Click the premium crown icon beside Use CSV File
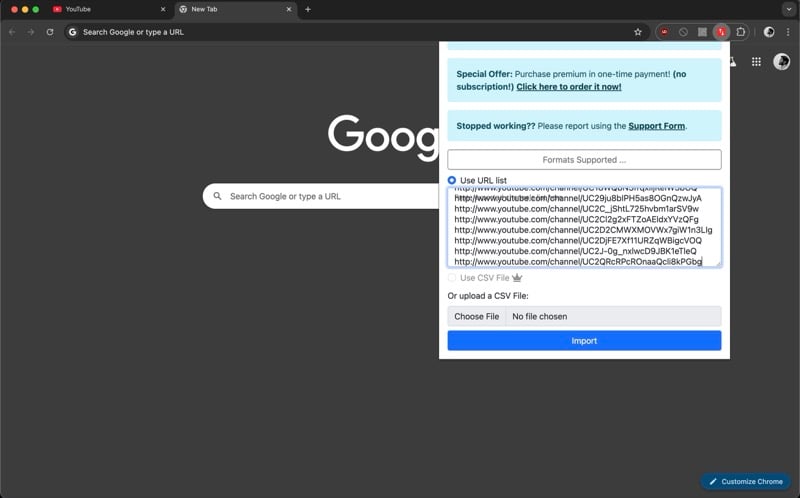Image resolution: width=800 pixels, height=498 pixels. (x=517, y=278)
